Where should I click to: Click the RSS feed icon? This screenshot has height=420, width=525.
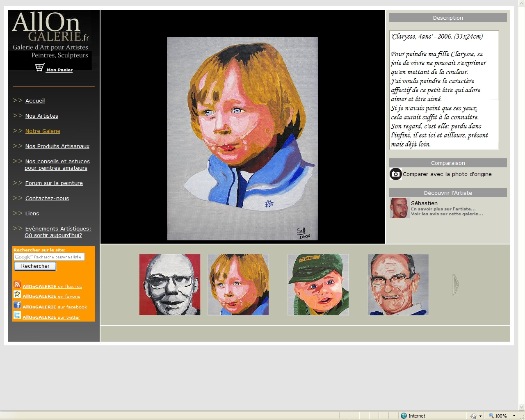click(17, 284)
